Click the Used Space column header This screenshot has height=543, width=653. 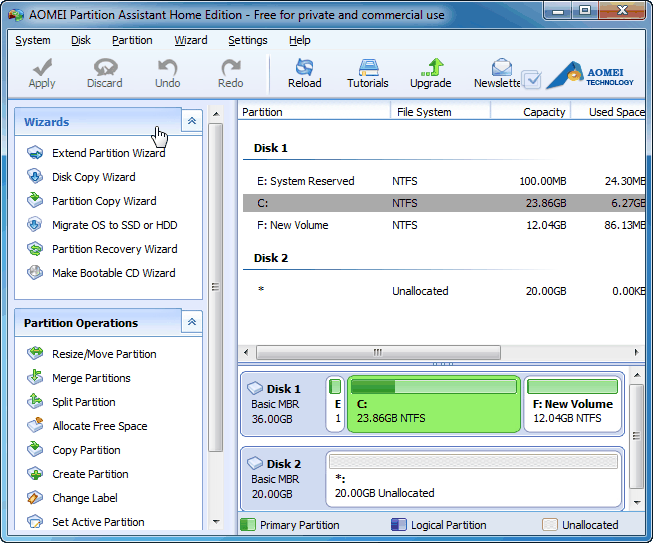tap(608, 112)
